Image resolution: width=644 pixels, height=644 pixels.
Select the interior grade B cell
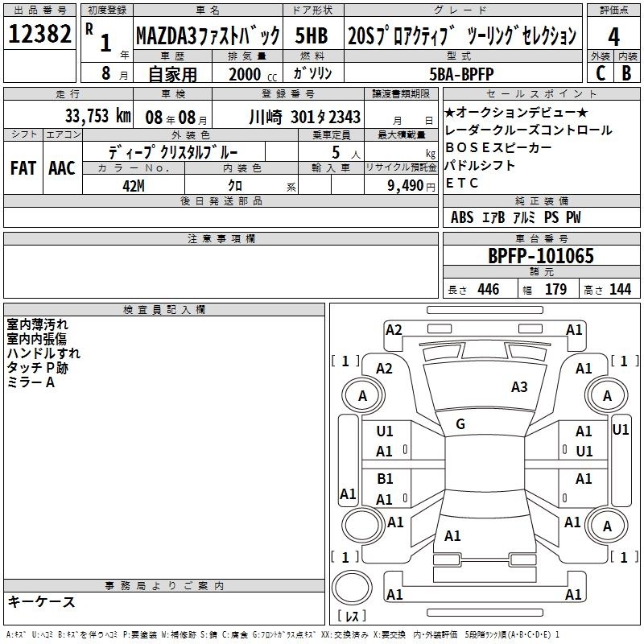point(627,72)
